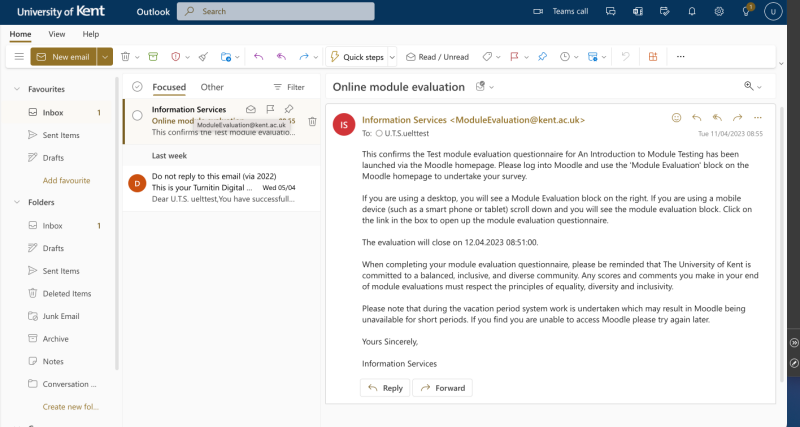Image resolution: width=800 pixels, height=427 pixels.
Task: Click the Undo icon in ribbon
Action: click(x=626, y=57)
